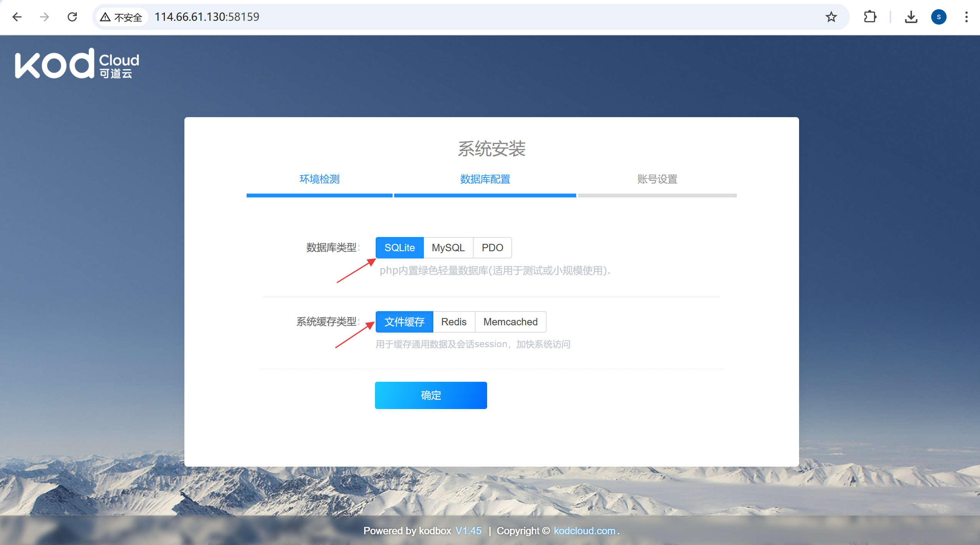The height and width of the screenshot is (545, 980).
Task: Choose Redis as system cache
Action: coord(454,322)
